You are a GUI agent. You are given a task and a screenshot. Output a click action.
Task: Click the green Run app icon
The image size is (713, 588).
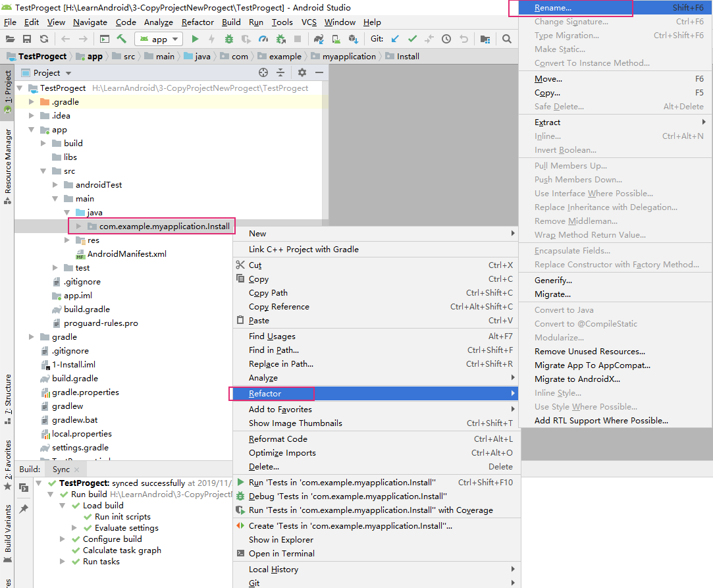(x=195, y=39)
